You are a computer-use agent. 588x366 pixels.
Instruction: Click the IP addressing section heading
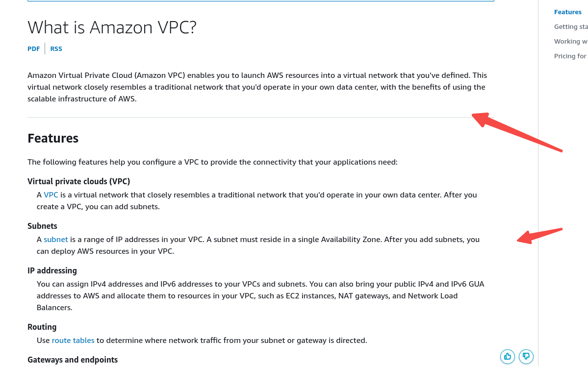tap(52, 270)
